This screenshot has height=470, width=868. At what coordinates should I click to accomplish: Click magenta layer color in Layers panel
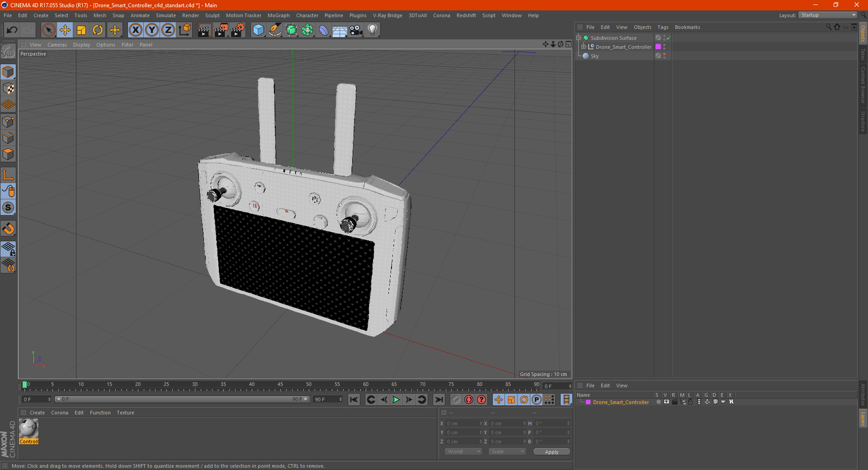588,402
